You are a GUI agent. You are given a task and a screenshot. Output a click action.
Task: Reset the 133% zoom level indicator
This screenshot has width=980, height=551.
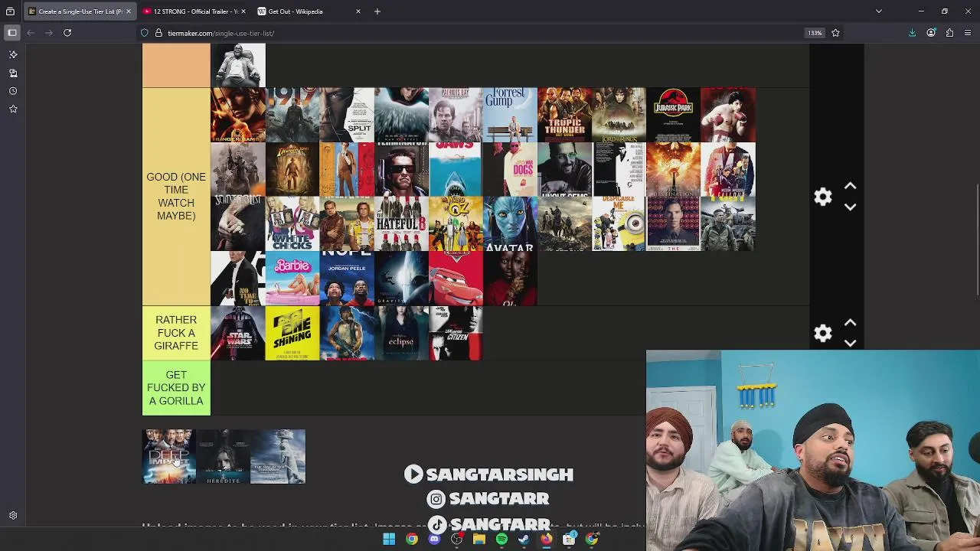tap(815, 33)
